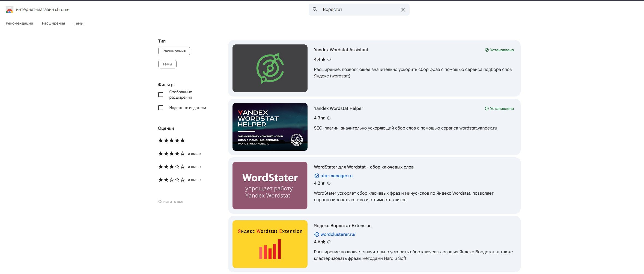Switch to the Темы top navigation tab
The width and height of the screenshot is (644, 274).
pyautogui.click(x=78, y=23)
